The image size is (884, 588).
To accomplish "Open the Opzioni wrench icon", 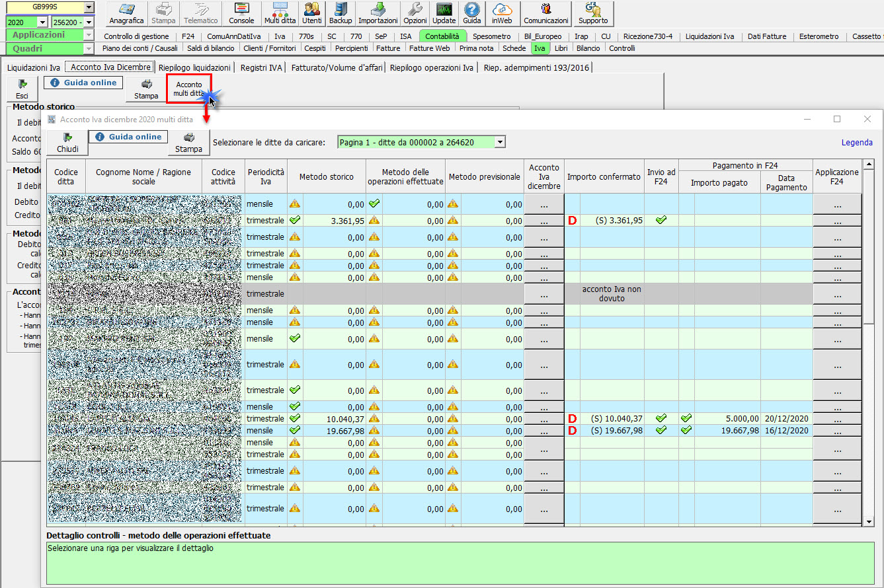I will tap(415, 13).
